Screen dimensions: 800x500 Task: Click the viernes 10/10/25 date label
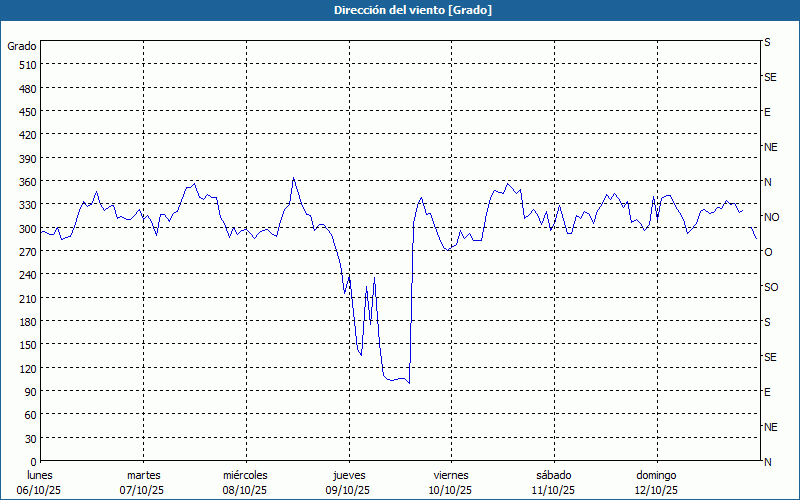pos(450,482)
